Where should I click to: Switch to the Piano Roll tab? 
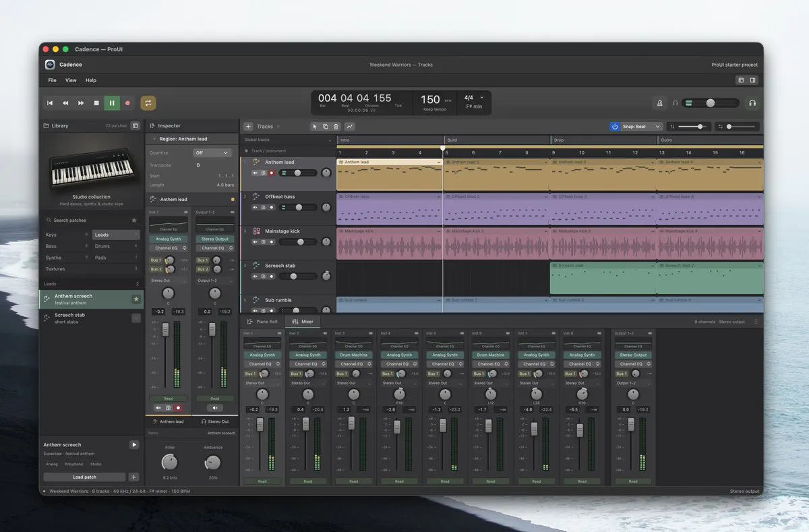point(263,322)
